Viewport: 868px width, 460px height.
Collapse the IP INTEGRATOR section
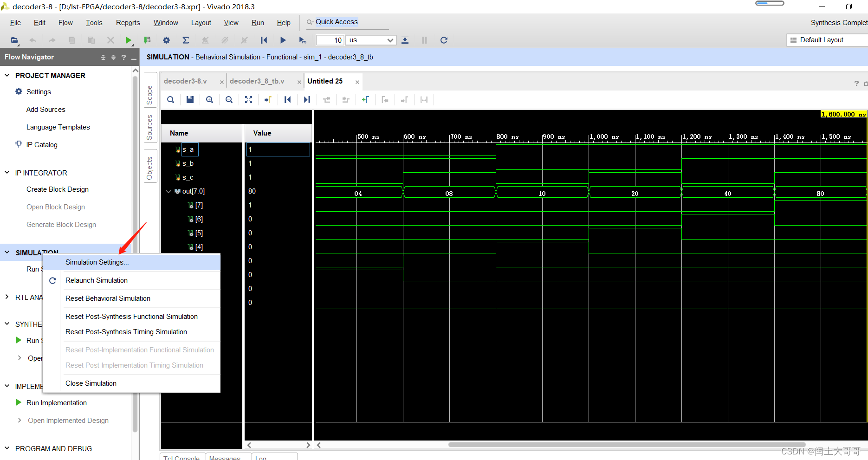(x=7, y=173)
